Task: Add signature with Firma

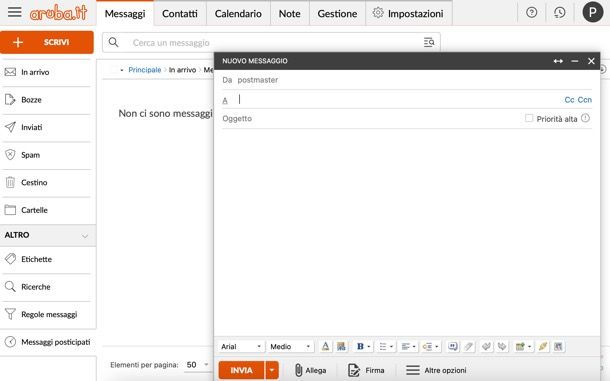Action: 366,370
